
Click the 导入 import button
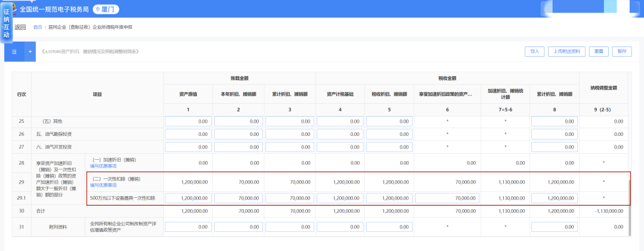[534, 51]
